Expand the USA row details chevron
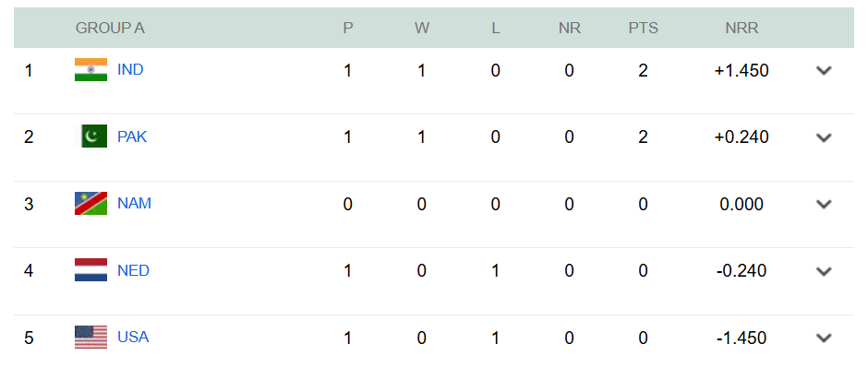Screen dimensions: 868x380 (824, 338)
